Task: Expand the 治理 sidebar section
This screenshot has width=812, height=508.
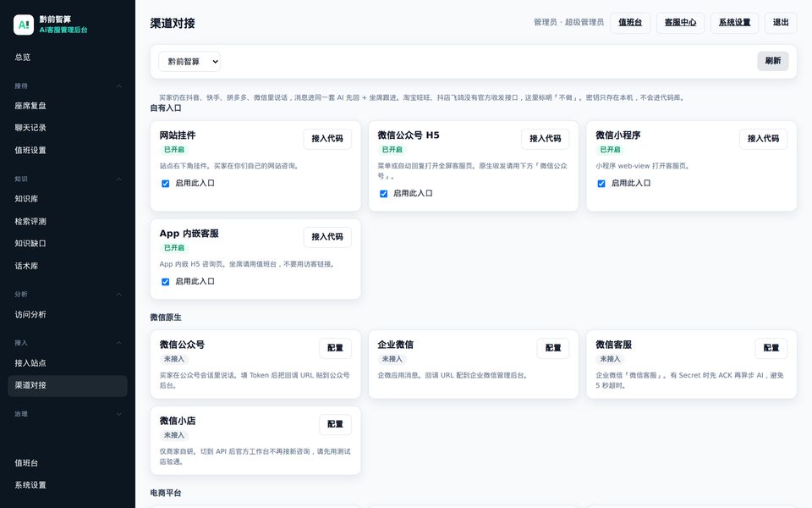Action: pos(68,414)
